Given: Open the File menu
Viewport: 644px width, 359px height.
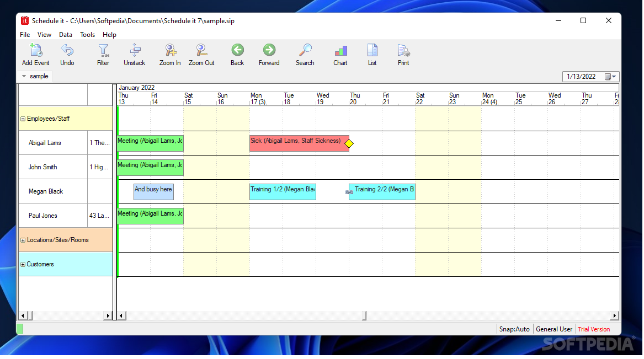Looking at the screenshot, I should point(25,35).
